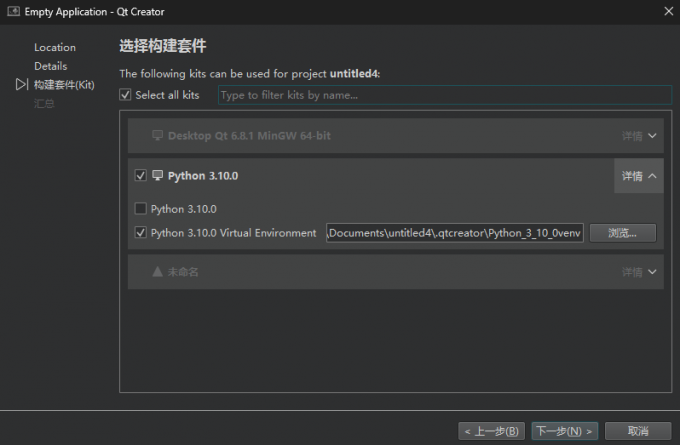Uncheck the bold Python 3.10.0 kit checkbox
Screen dimensions: 680x445
point(140,175)
